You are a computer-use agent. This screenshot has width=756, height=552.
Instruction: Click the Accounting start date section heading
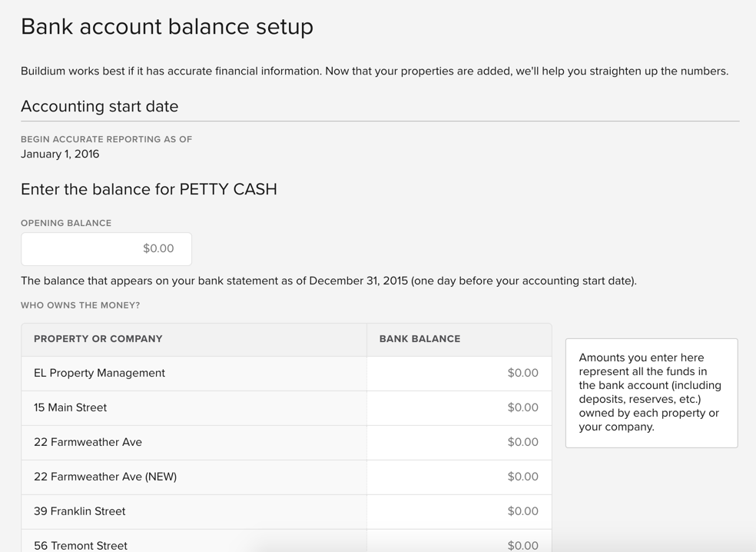[x=100, y=106]
